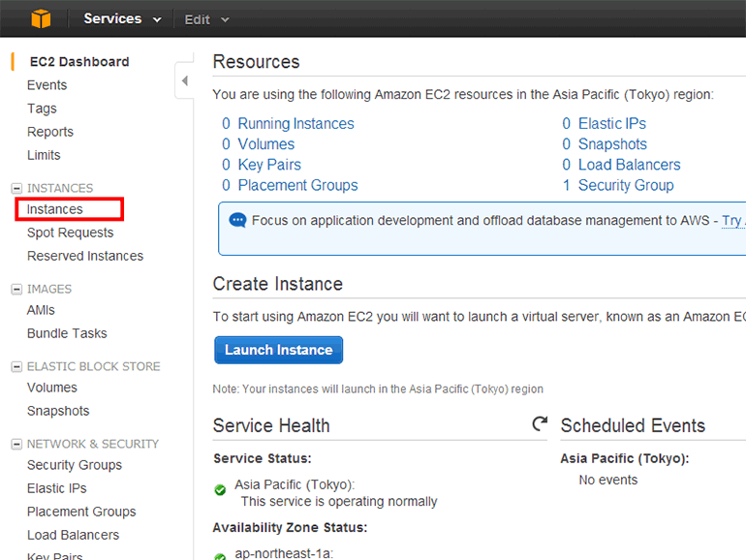Viewport: 746px width, 560px height.
Task: Collapse the NETWORK & SECURITY section
Action: click(16, 444)
